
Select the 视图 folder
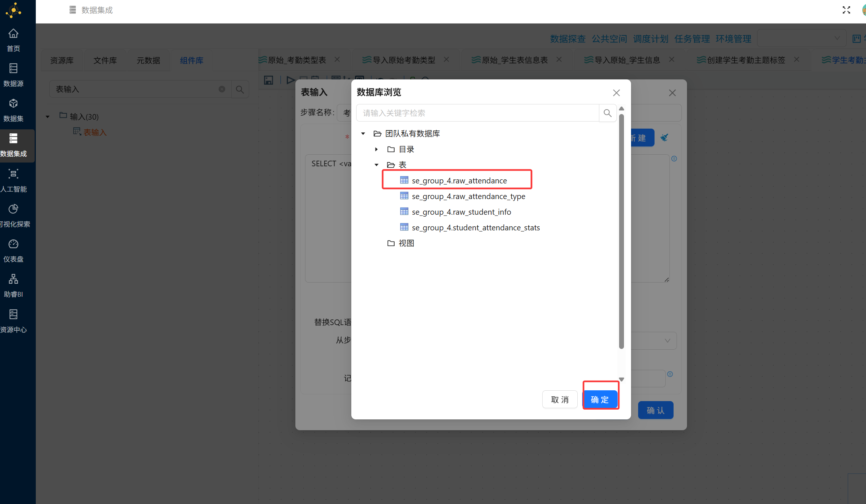pos(407,243)
